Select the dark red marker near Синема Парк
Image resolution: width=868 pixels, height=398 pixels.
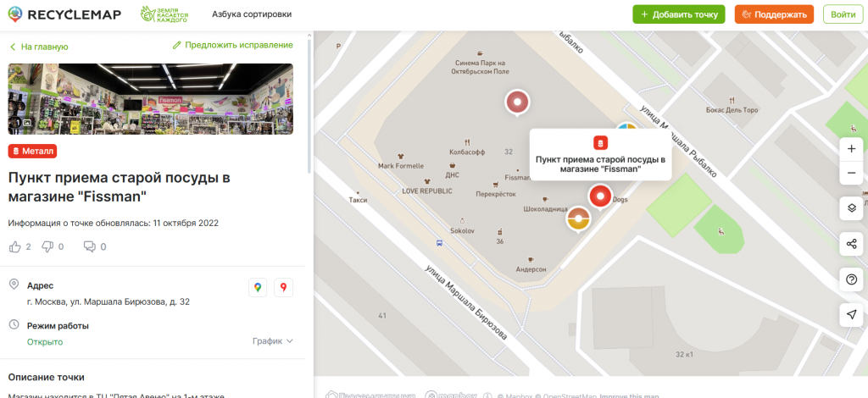518,102
